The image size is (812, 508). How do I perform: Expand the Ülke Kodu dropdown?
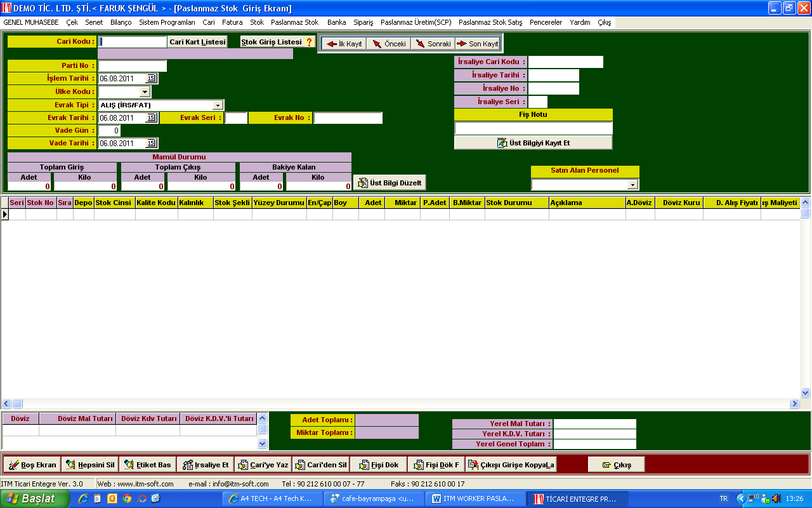145,92
